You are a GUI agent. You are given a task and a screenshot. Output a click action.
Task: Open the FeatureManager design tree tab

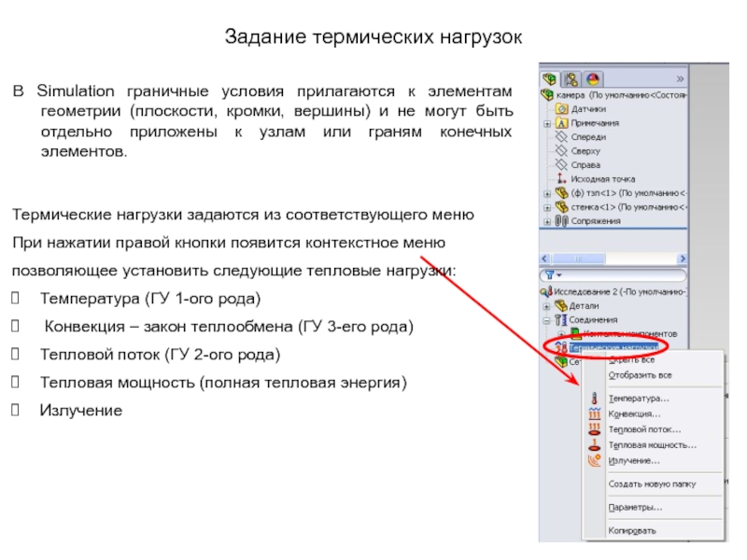tap(550, 78)
